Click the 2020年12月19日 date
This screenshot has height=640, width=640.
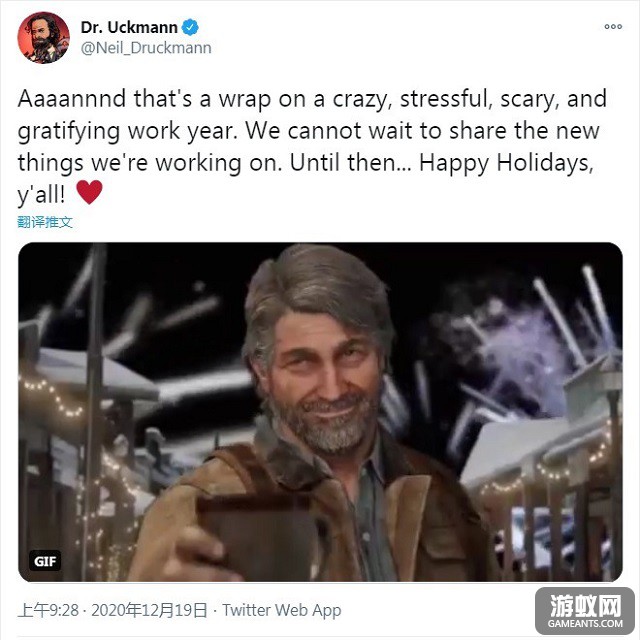point(149,610)
